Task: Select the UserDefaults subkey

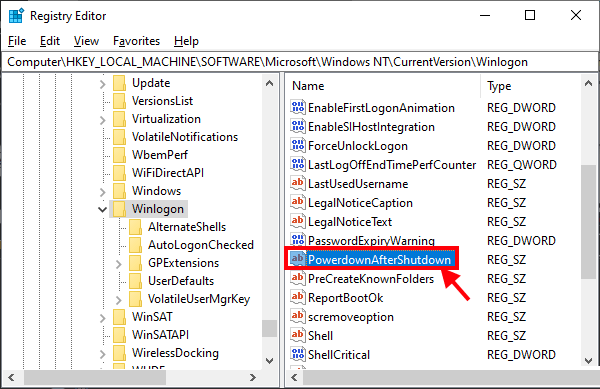Action: click(x=181, y=281)
